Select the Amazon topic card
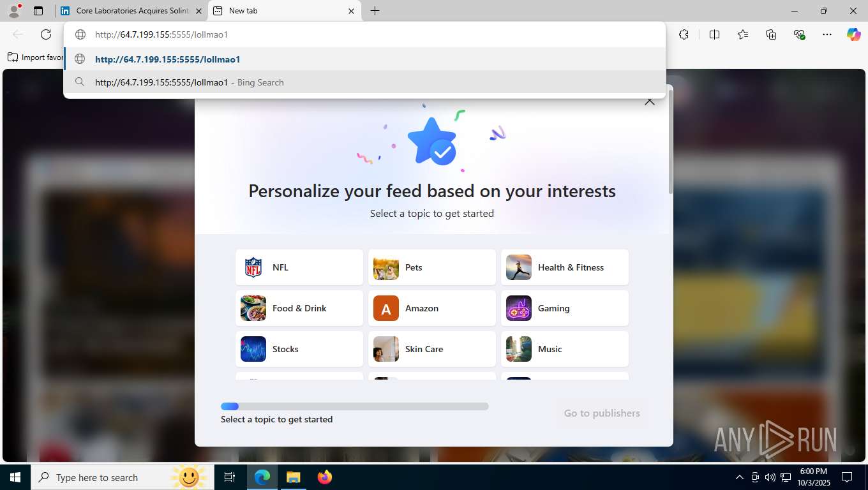 (x=432, y=308)
